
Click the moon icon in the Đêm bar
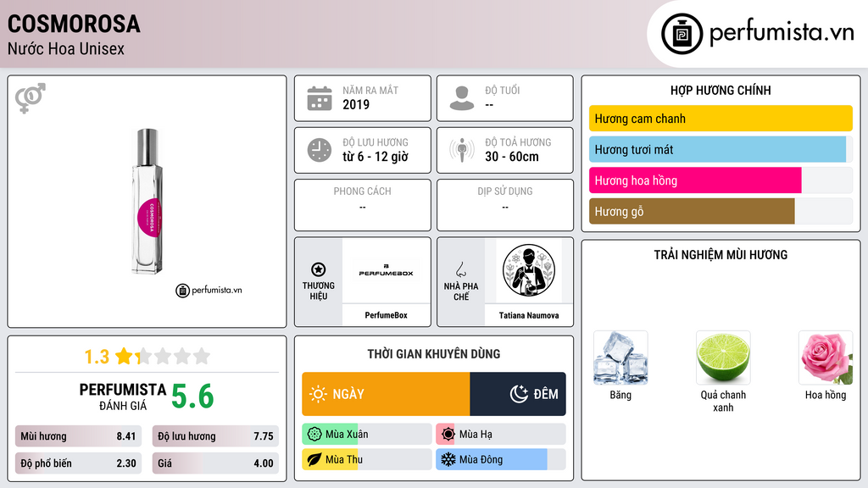(x=519, y=394)
